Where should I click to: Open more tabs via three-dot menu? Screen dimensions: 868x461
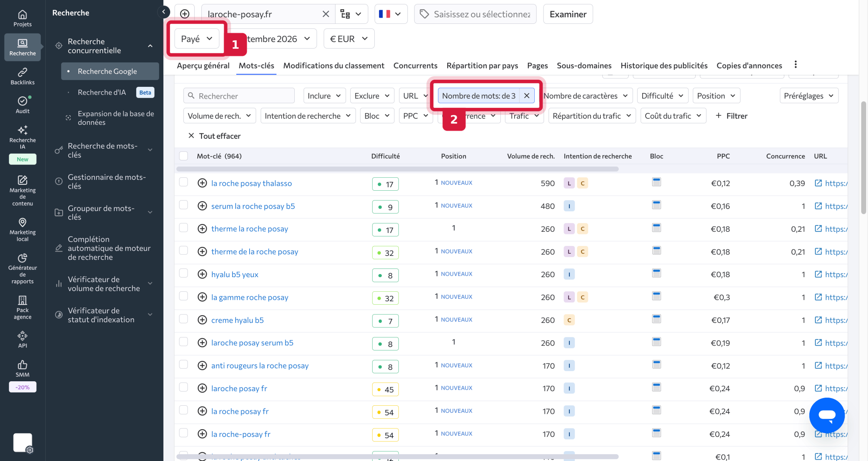795,64
